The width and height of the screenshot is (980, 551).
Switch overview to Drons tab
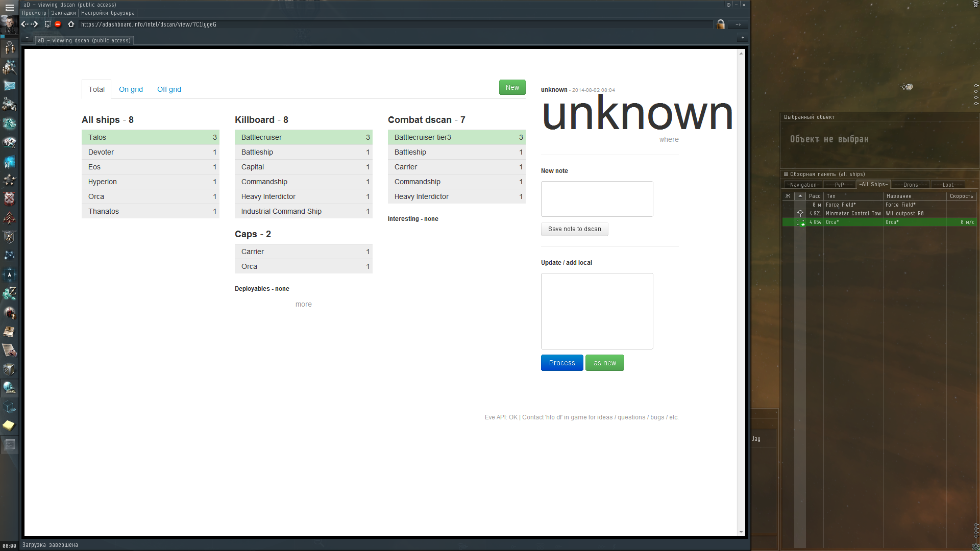pyautogui.click(x=911, y=185)
